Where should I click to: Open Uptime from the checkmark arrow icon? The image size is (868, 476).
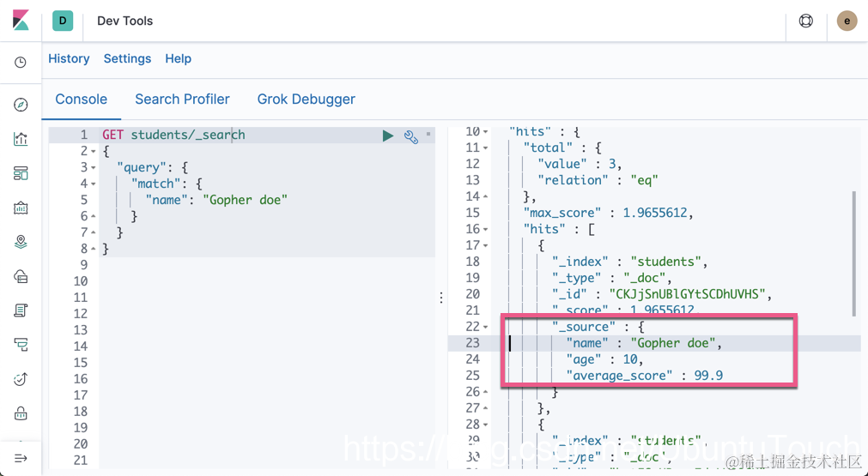click(21, 379)
